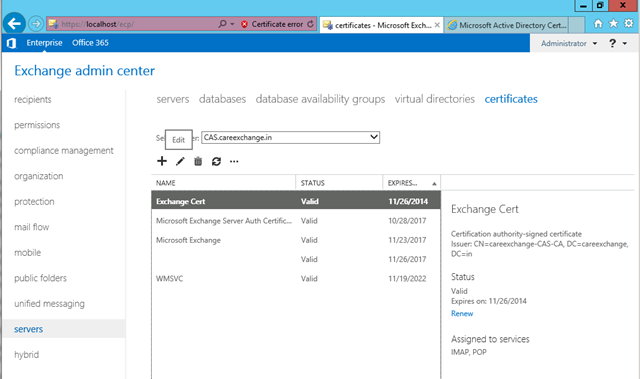Click the browser Back arrow button

tap(14, 24)
